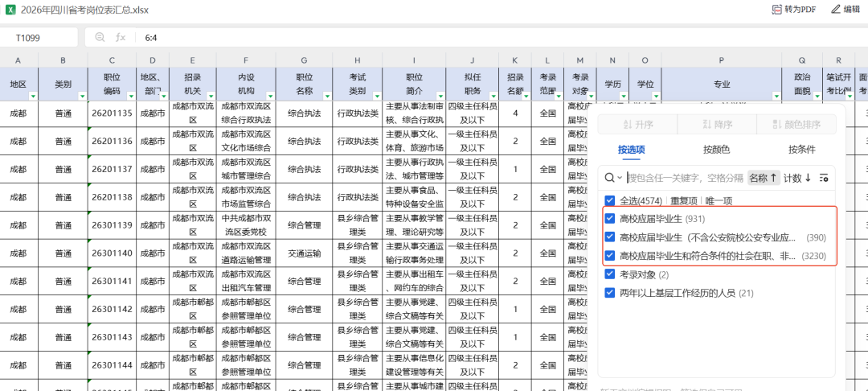Click the zoom magnifier icon in formula bar
Screen dimensions: 868x391
tap(100, 37)
